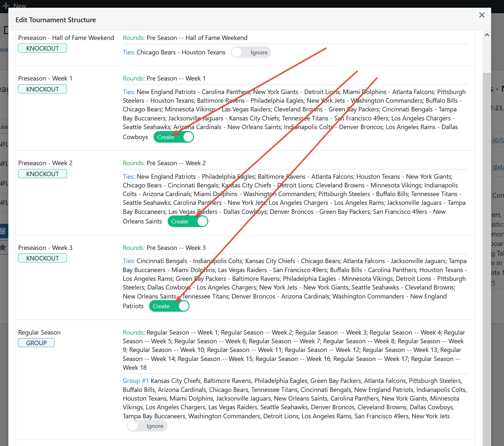Click 'Ties:' label before Chicago Bears - Houston Texans
504x446 pixels.
129,52
